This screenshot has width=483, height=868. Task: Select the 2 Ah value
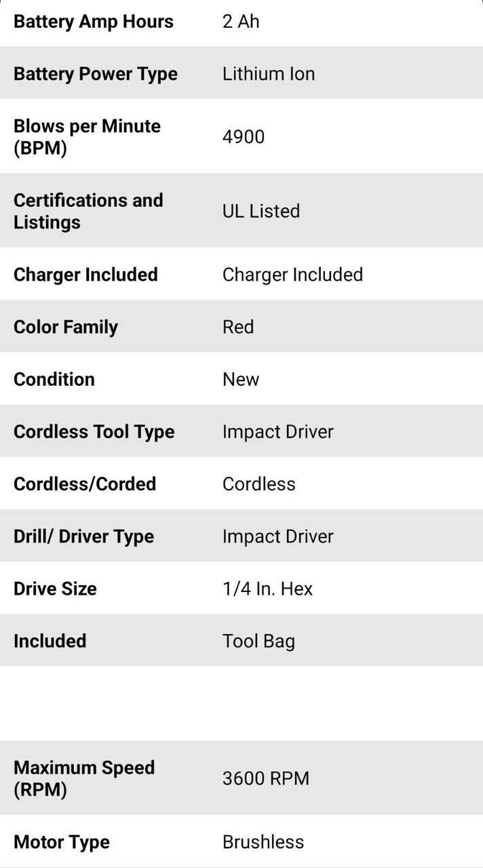(x=241, y=22)
